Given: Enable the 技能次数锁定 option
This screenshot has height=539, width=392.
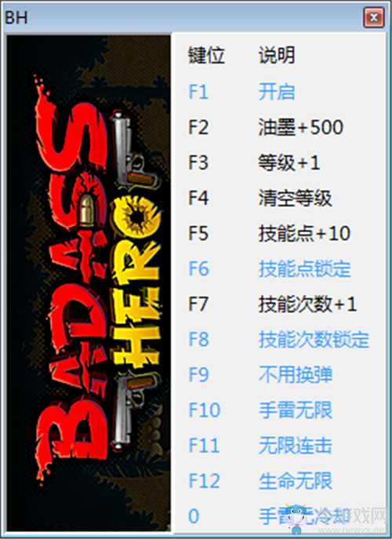Looking at the screenshot, I should coord(314,339).
